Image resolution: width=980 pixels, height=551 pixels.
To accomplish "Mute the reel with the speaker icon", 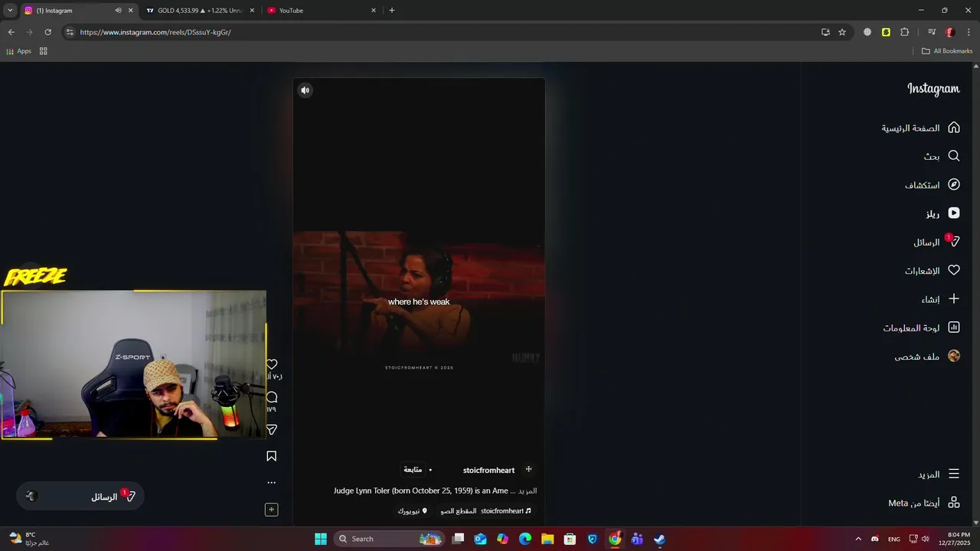I will (305, 90).
